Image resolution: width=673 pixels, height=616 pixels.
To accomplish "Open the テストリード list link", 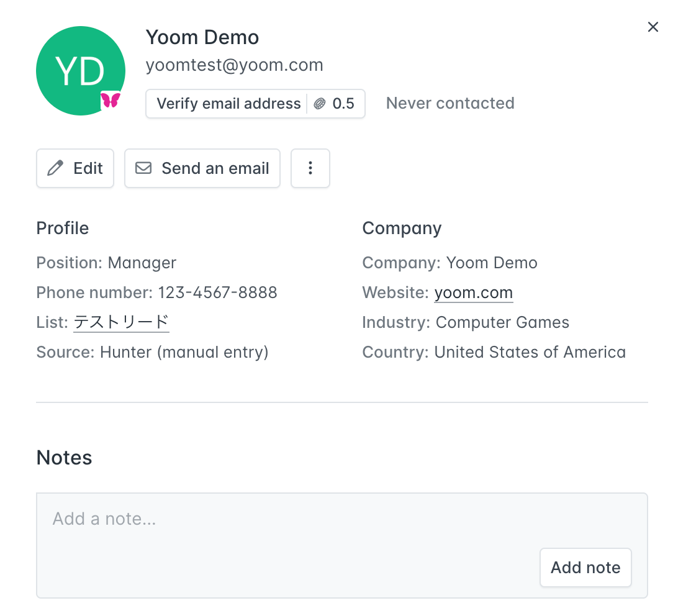I will point(122,322).
